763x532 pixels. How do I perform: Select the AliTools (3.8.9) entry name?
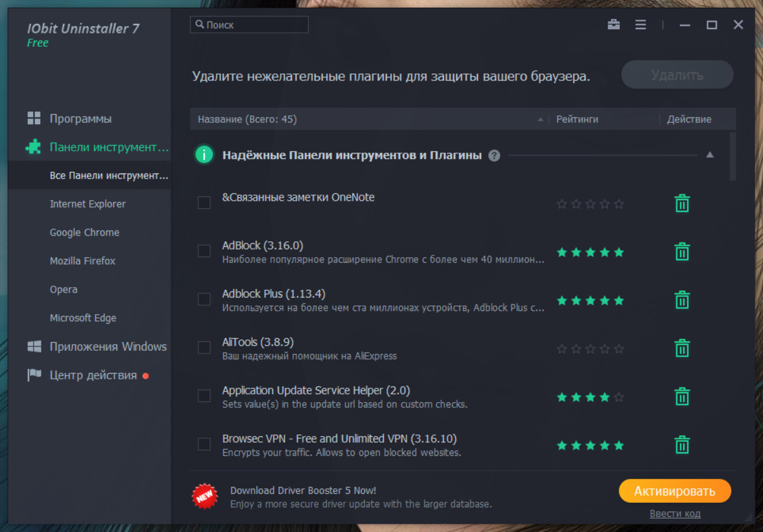(x=258, y=342)
